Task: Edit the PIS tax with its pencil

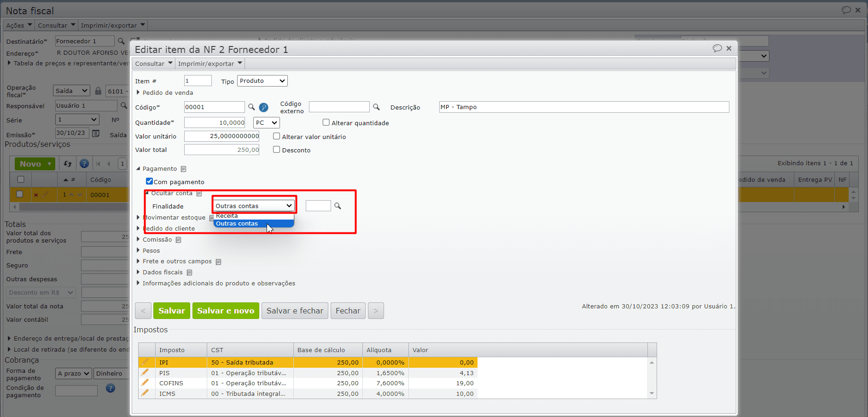Action: tap(145, 372)
